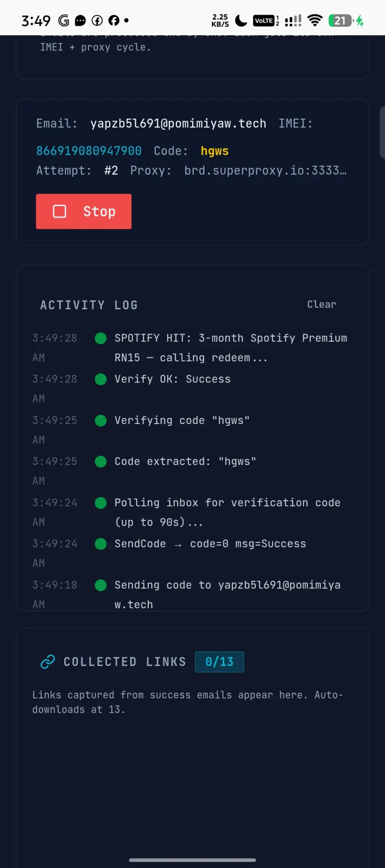Screen dimensions: 385x868
Task: Click the square icon inside Stop button
Action: (x=60, y=212)
